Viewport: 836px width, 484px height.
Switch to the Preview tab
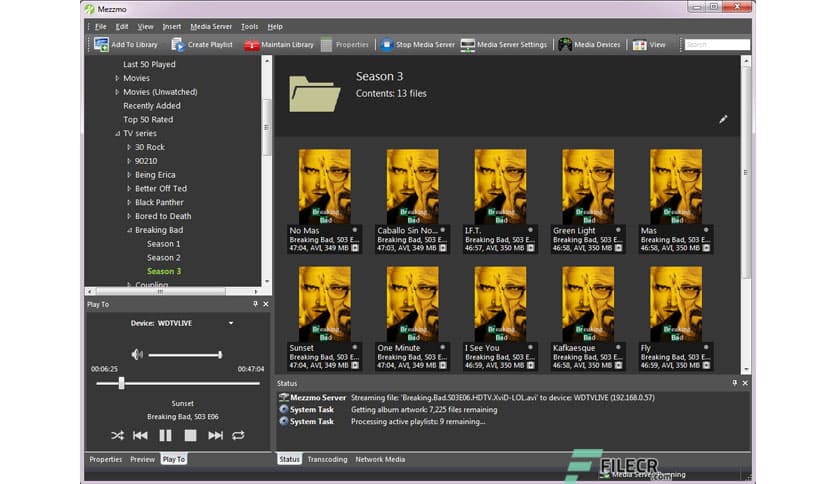click(142, 459)
